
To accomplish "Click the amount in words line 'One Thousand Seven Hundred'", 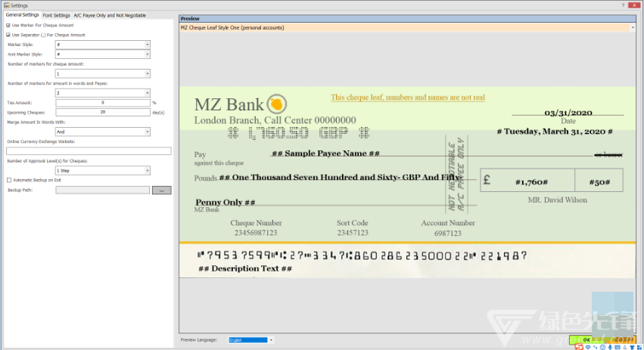I will click(339, 177).
